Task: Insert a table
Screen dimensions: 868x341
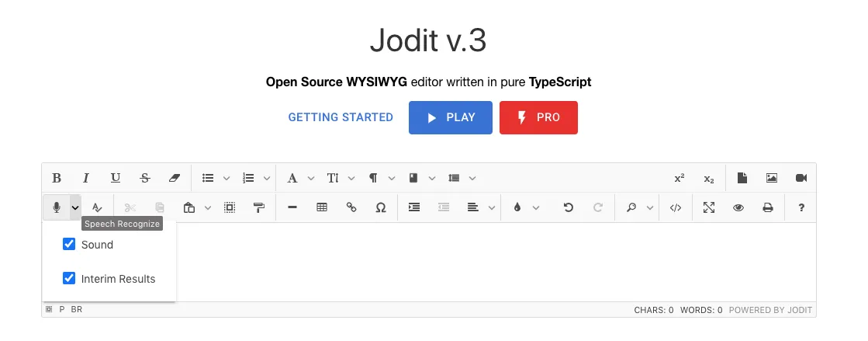Action: coord(322,207)
